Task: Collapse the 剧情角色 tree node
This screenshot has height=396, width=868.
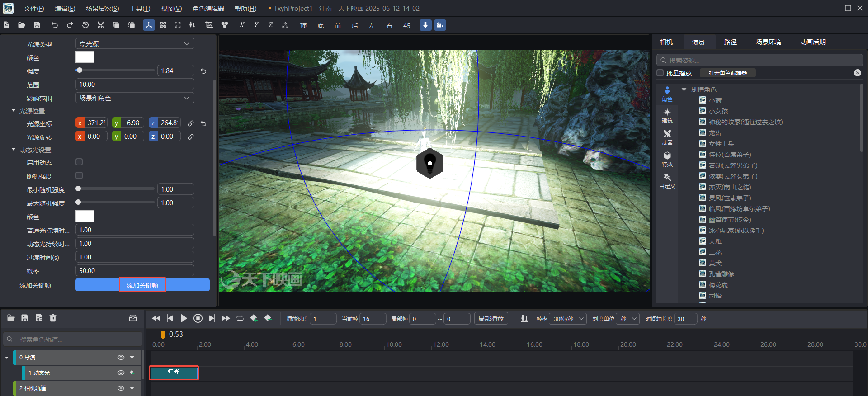Action: pyautogui.click(x=684, y=90)
